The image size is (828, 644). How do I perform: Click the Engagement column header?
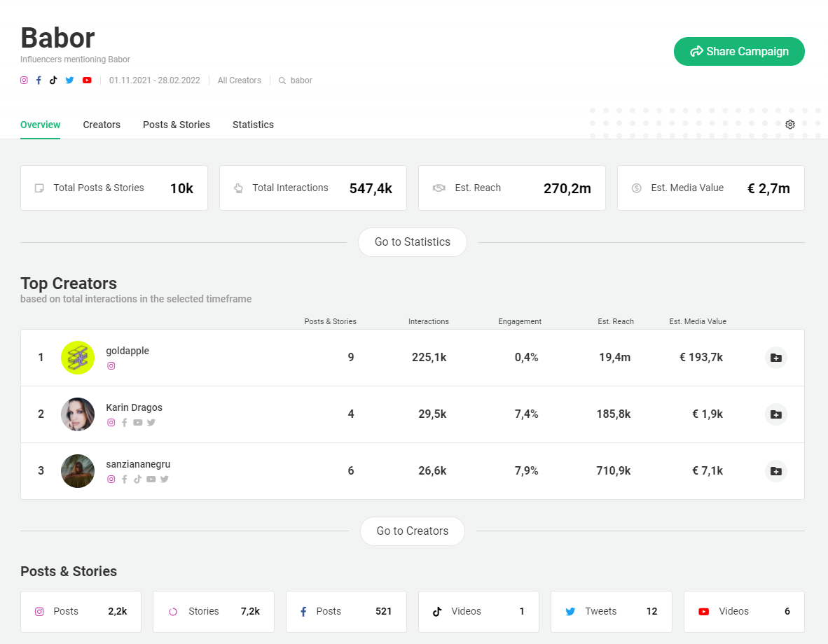[520, 321]
